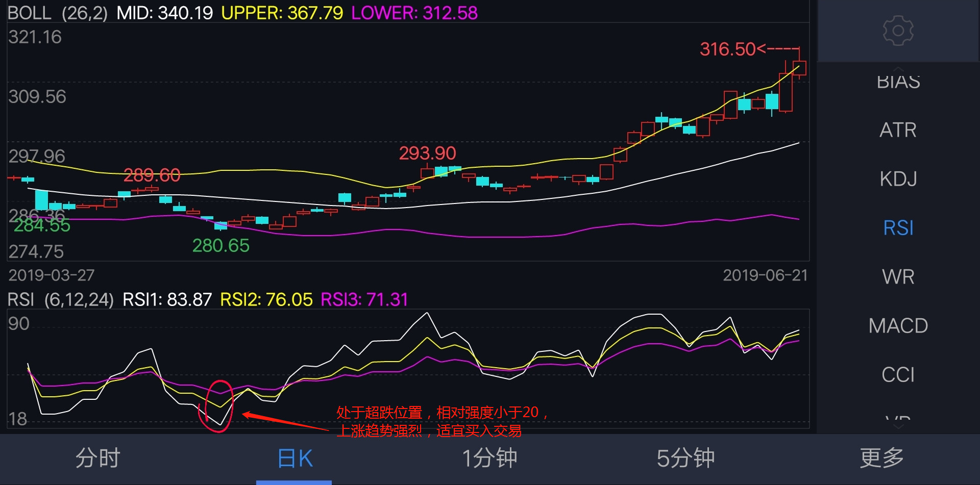Switch to the 分时 time-sharing tab
The image size is (980, 485).
click(x=98, y=458)
